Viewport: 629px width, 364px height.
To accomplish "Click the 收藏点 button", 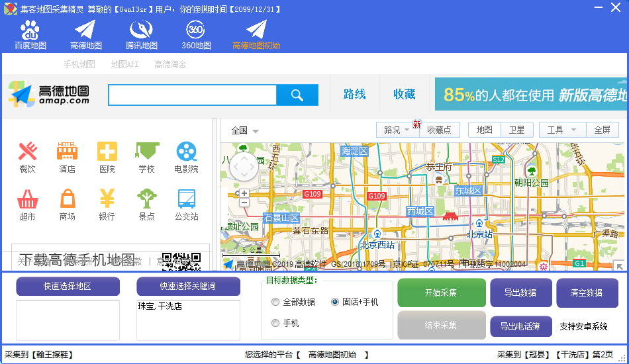I will click(439, 130).
